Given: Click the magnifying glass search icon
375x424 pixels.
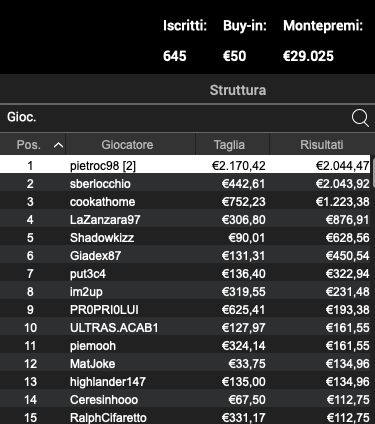Looking at the screenshot, I should [360, 118].
